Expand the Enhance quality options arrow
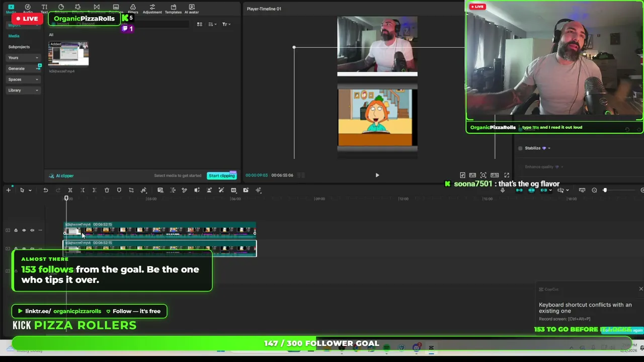Viewport: 644px width, 362px height. 562,167
